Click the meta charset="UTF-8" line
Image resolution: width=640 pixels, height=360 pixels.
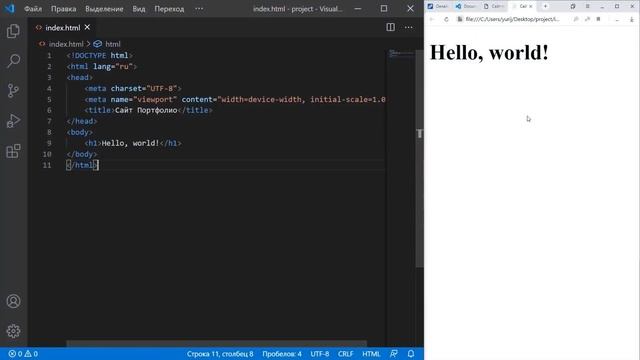(133, 89)
